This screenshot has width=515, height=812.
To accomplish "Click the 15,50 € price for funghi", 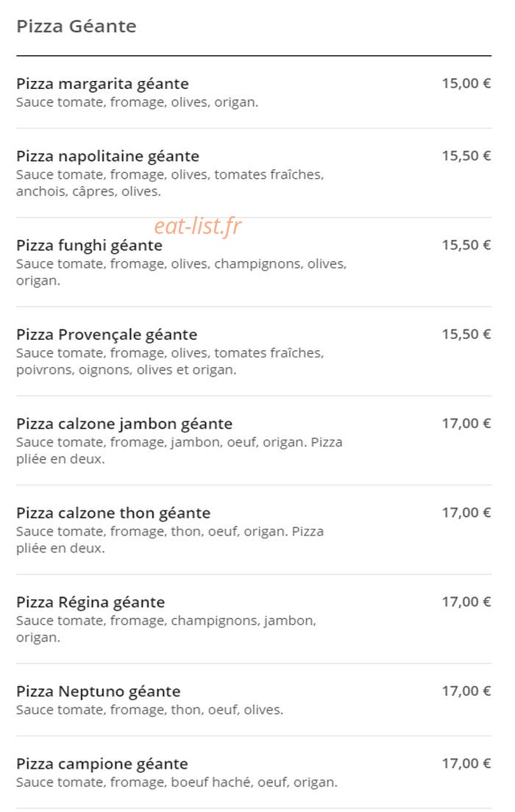I will coord(466,245).
